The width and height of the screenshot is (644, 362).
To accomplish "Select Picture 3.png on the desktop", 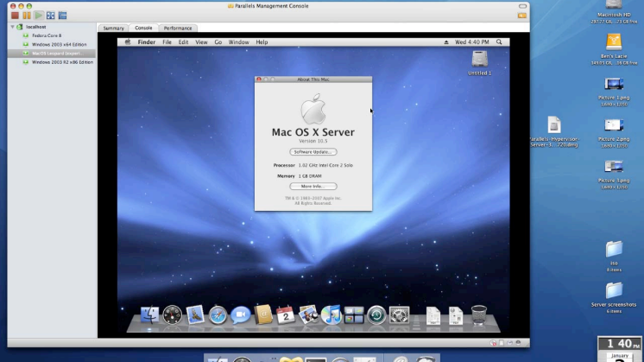I will click(x=614, y=174).
